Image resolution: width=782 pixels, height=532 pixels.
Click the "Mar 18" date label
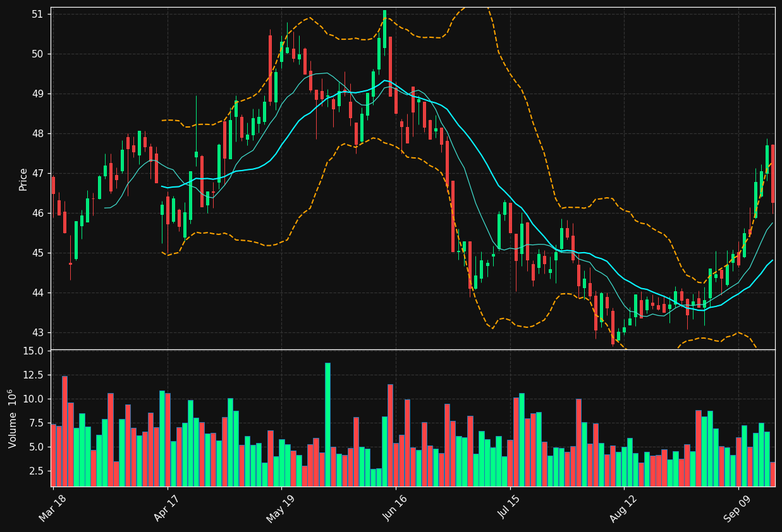pyautogui.click(x=52, y=509)
